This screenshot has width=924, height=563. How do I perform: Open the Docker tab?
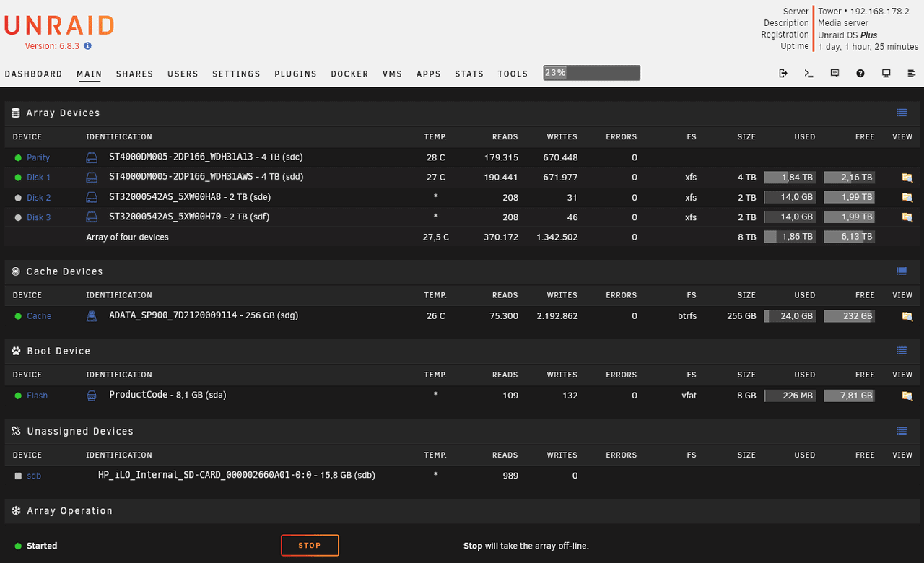pyautogui.click(x=349, y=74)
